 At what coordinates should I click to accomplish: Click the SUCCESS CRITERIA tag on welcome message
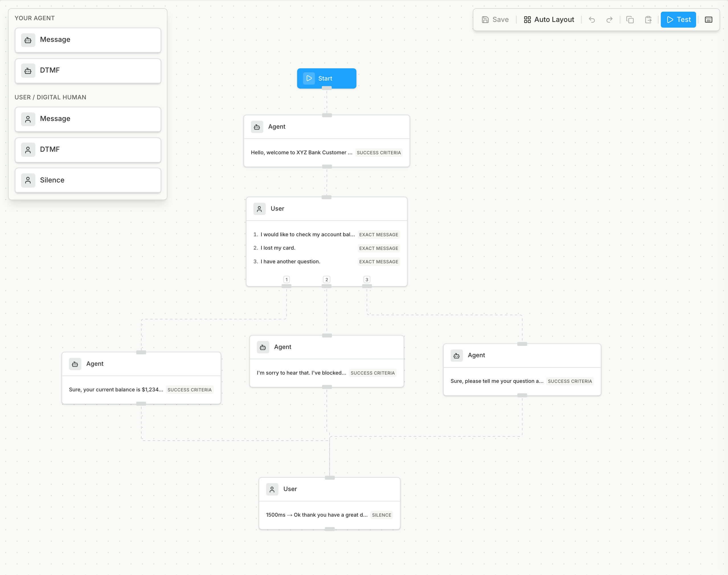[379, 153]
